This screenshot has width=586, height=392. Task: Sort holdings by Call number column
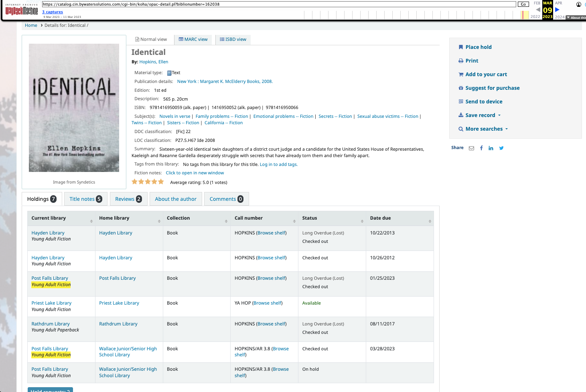[264, 218]
